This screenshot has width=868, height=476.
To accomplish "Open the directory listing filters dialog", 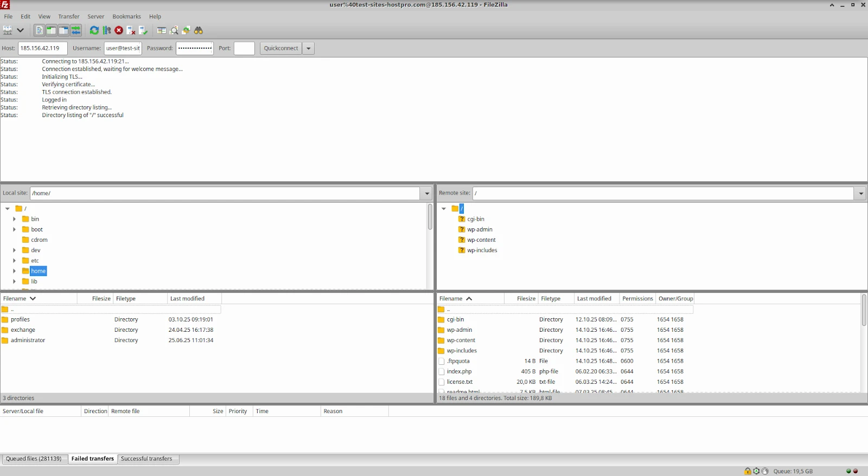I will pos(162,30).
